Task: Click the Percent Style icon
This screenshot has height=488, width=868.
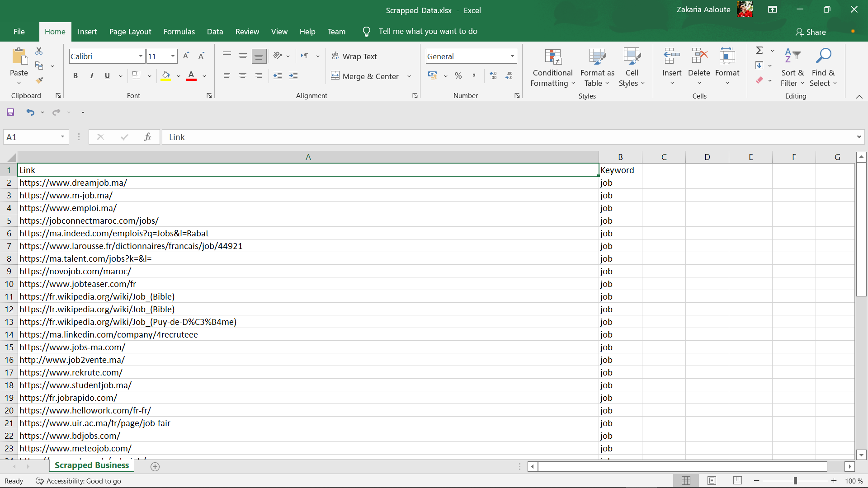Action: point(458,75)
